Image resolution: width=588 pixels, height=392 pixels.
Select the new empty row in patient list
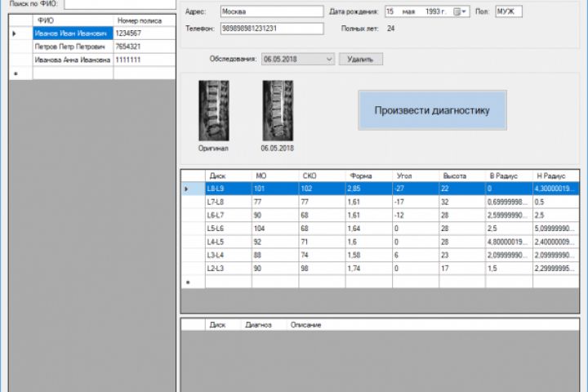point(92,73)
